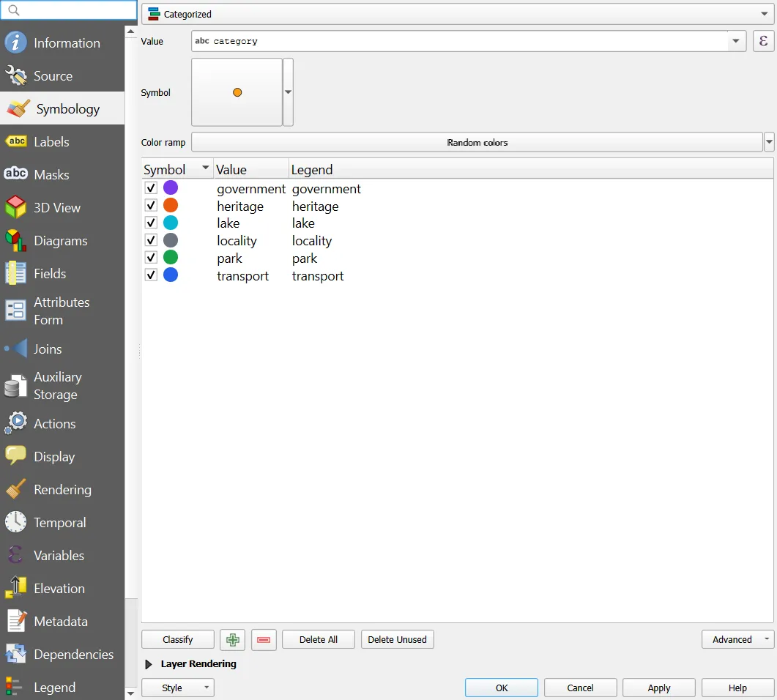The width and height of the screenshot is (777, 700).
Task: Click the Information panel icon
Action: (x=15, y=42)
